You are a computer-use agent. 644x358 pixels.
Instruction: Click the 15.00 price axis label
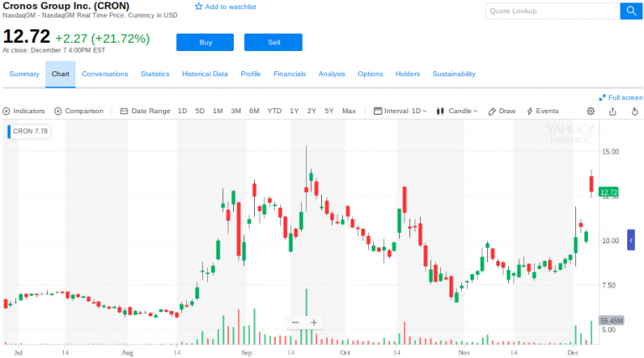[x=610, y=152]
